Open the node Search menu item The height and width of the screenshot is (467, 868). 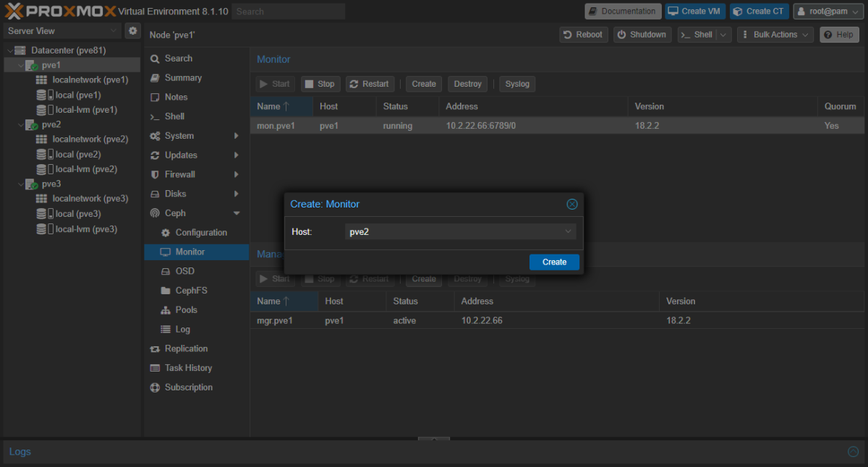(x=196, y=59)
